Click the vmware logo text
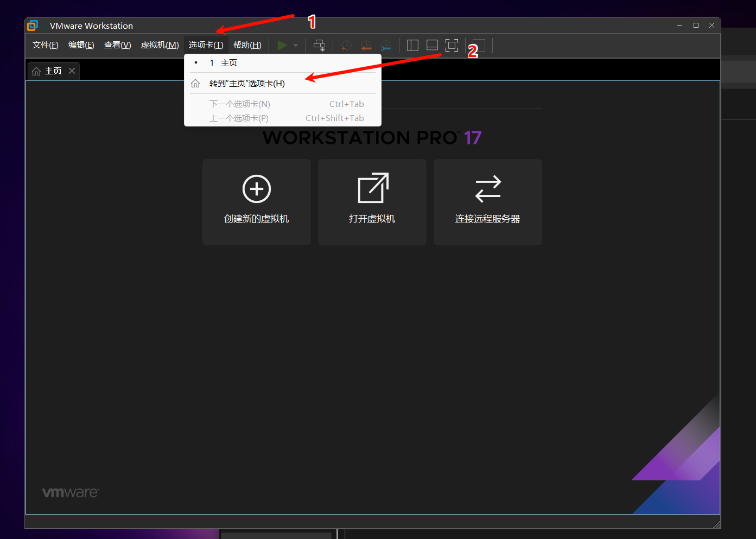 71,492
